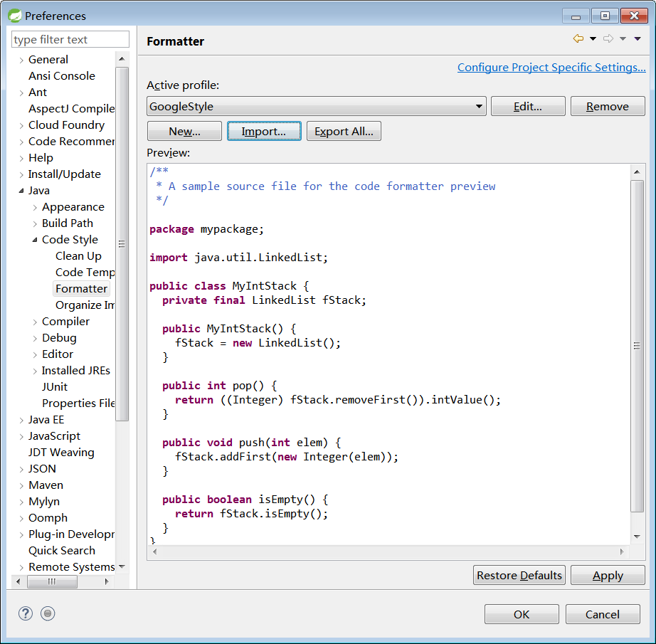The image size is (656, 644).
Task: Expand the Appearance node under Java
Action: coord(35,207)
